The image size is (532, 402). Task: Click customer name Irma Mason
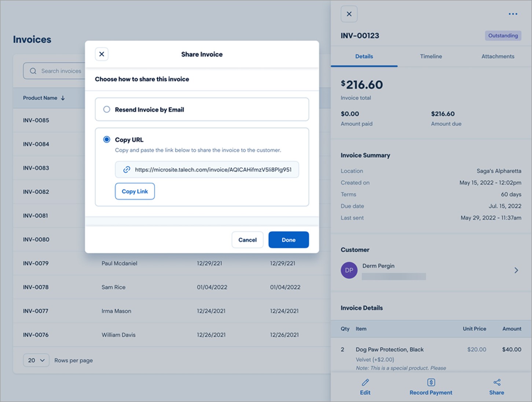coord(116,311)
